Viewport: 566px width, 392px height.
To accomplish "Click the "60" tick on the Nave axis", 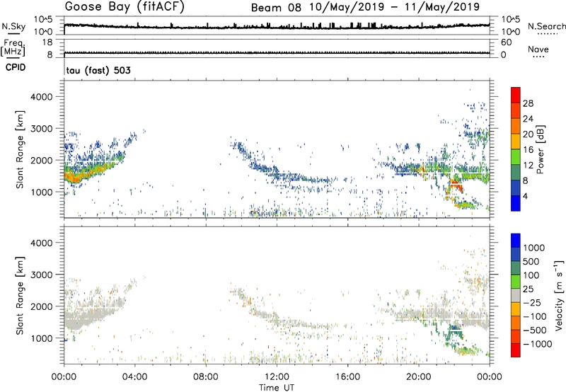I will pos(507,42).
